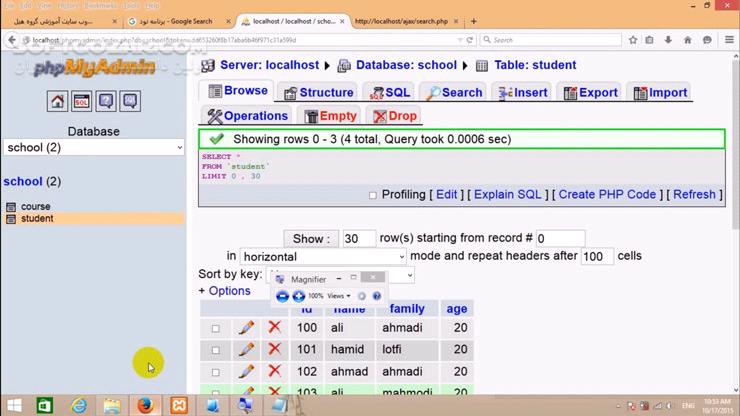Click the repeat headers field showing 100
Viewport: 740px width, 416px height.
[597, 256]
